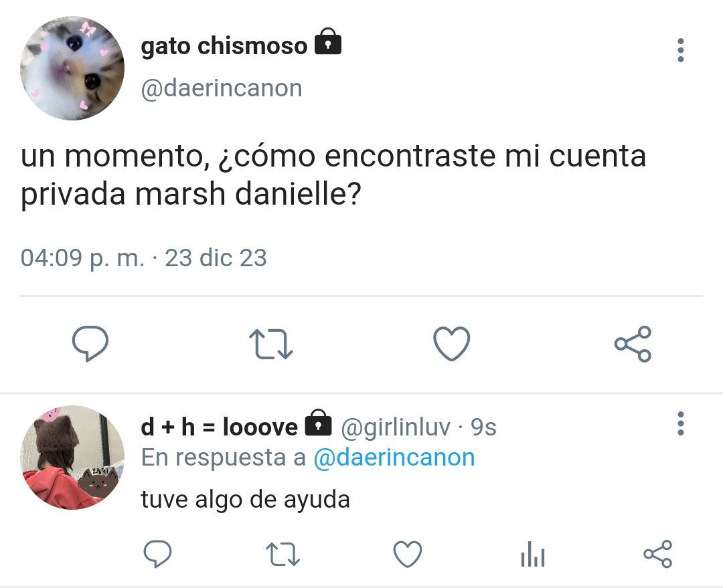Open the three-dot menu on the reply
The width and height of the screenshot is (723, 588).
pos(681,423)
